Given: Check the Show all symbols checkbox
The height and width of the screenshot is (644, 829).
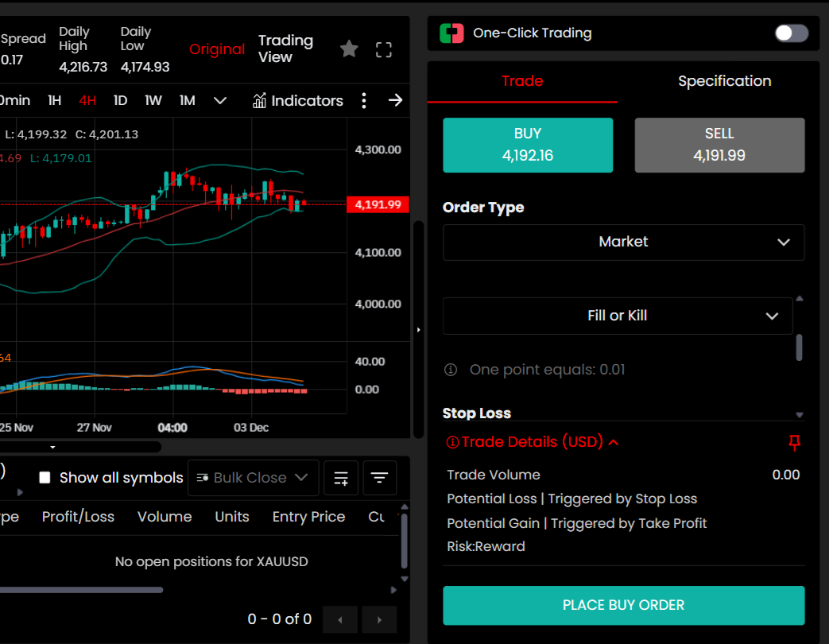Looking at the screenshot, I should [45, 478].
